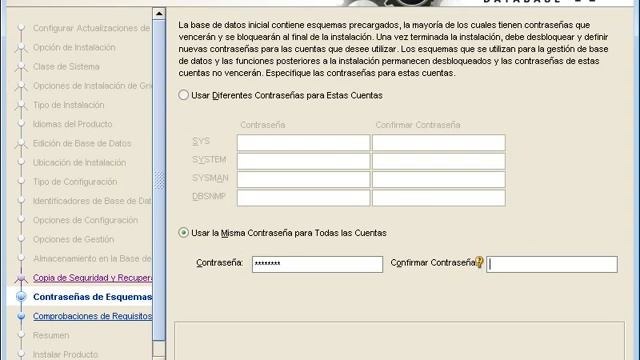Click the SYSMAN Confirmar Contraseña field
The height and width of the screenshot is (360, 640).
(439, 180)
